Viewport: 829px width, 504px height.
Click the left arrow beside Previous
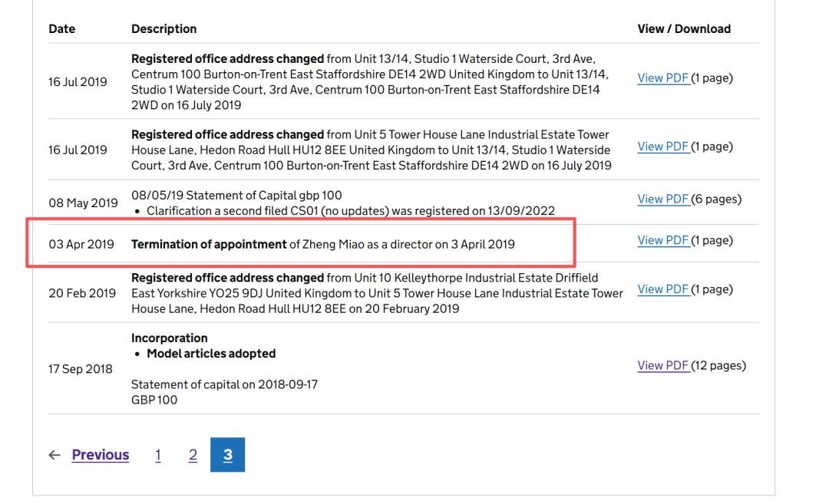54,455
